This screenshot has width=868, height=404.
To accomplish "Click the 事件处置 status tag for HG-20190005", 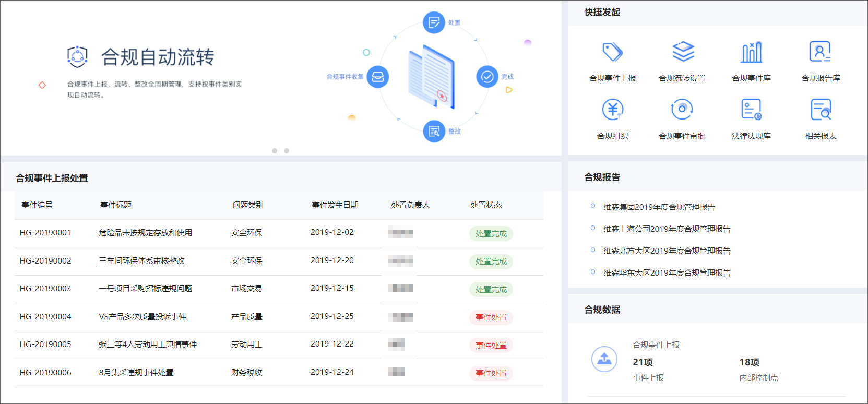I will pos(491,345).
